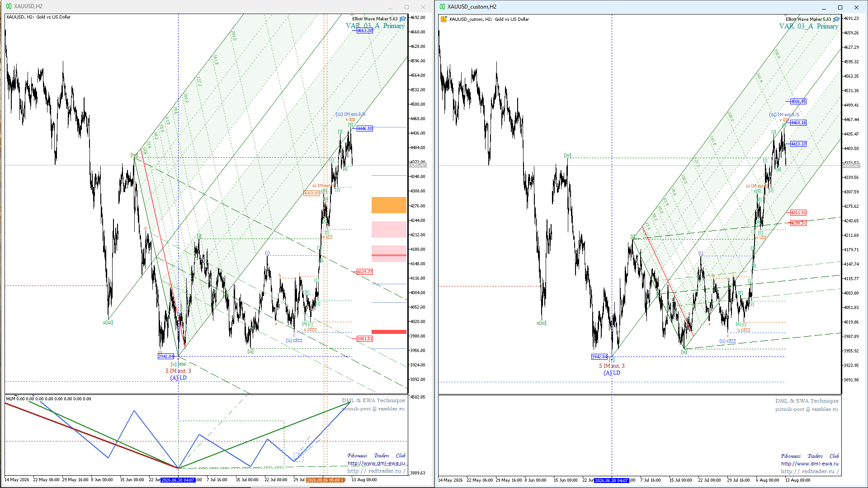Click the 3942.84 low label in XAUUSD_custom chart
This screenshot has width=868, height=488.
tap(599, 357)
